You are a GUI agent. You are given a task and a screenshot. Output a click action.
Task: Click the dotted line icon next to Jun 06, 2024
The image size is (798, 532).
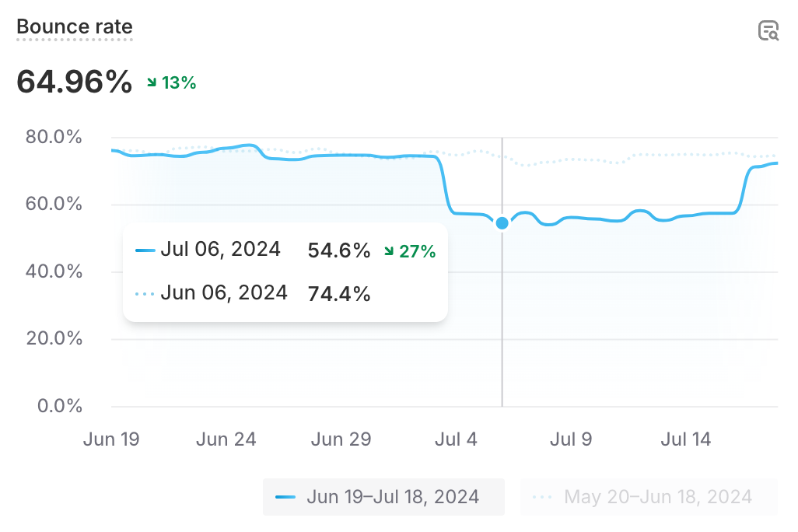click(145, 293)
